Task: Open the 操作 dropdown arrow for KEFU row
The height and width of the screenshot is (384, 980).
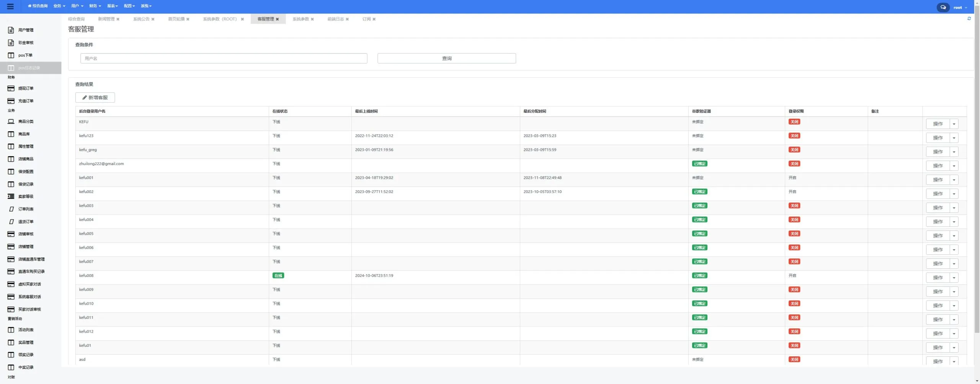Action: click(954, 124)
